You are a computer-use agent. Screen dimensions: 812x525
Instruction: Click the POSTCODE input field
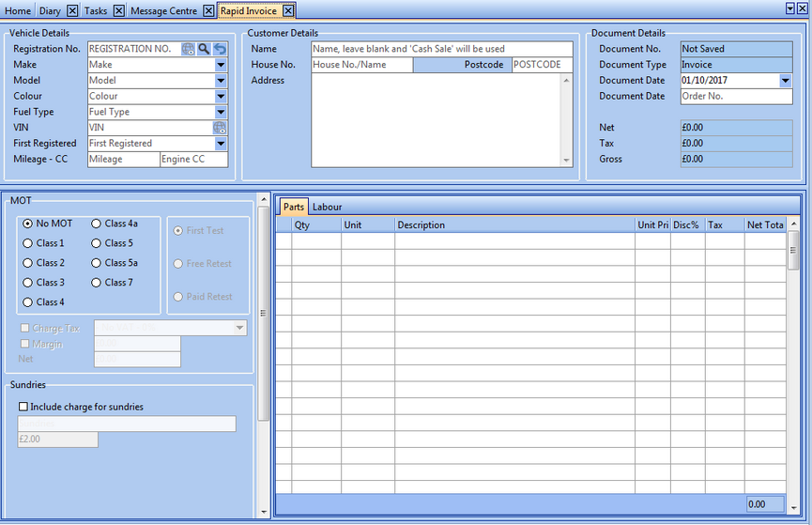543,65
